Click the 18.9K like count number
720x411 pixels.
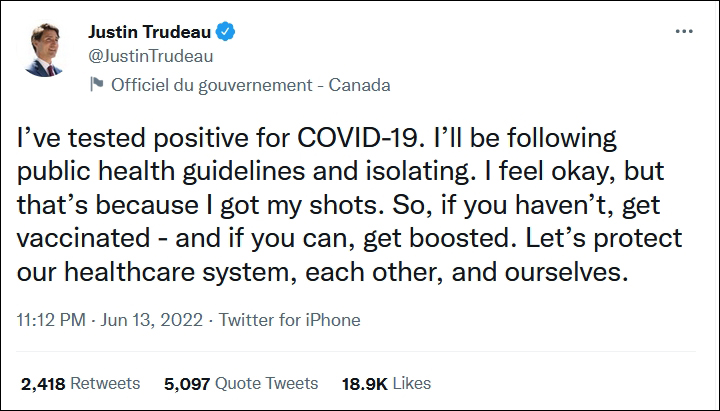365,383
